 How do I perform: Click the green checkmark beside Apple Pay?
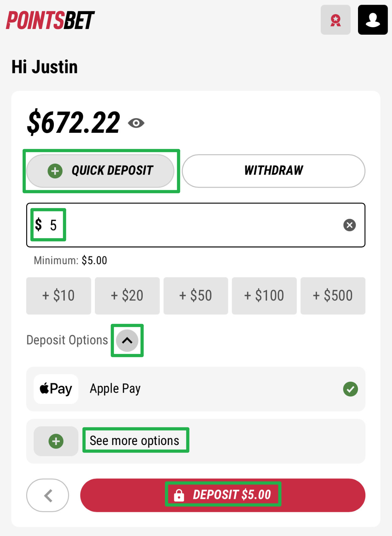click(x=351, y=389)
